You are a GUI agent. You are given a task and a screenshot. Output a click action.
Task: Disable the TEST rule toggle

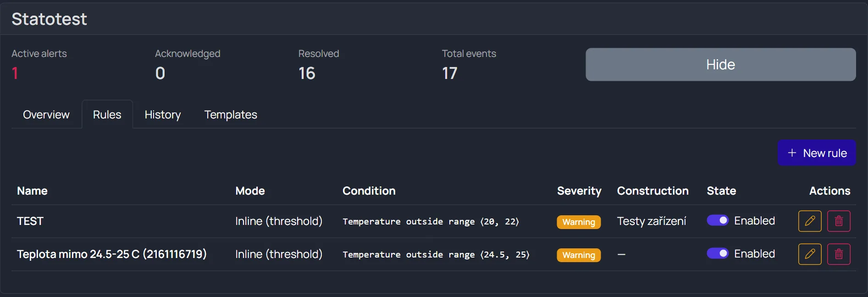tap(718, 220)
